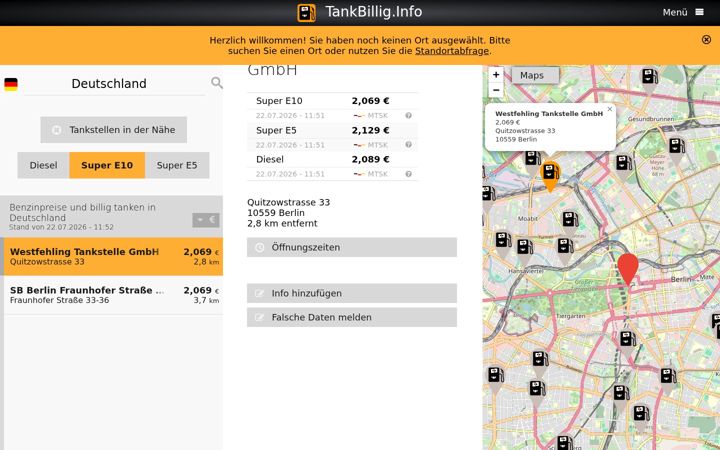Click Info hinzufügen button
Viewport: 720px width, 450px height.
[352, 293]
